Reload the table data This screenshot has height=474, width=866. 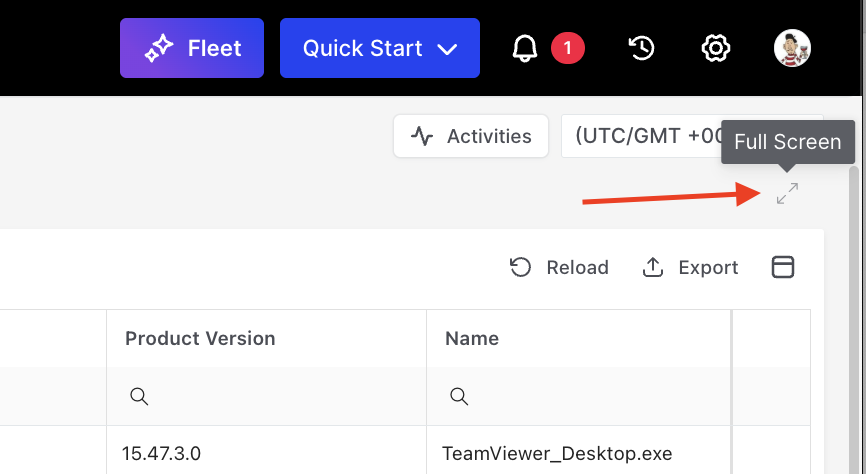pos(559,267)
